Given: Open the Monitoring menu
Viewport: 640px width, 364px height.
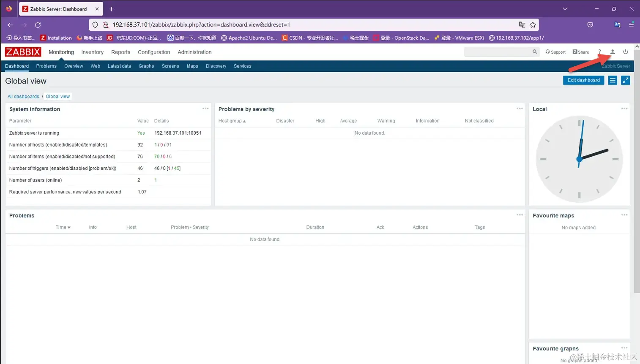Looking at the screenshot, I should coord(61,52).
